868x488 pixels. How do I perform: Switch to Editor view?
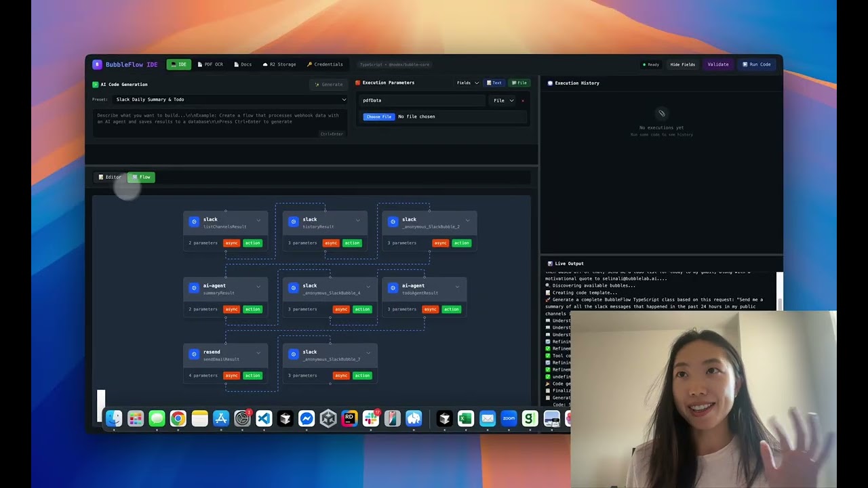click(110, 177)
